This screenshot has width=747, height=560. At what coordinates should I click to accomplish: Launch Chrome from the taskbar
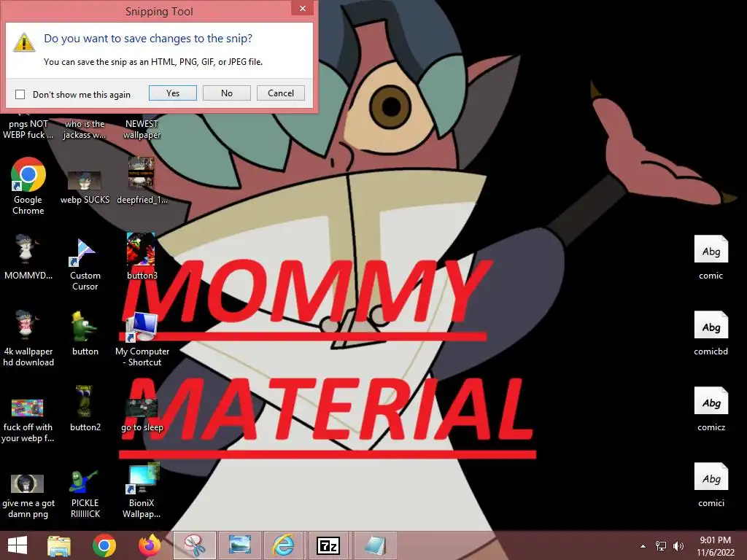point(104,545)
